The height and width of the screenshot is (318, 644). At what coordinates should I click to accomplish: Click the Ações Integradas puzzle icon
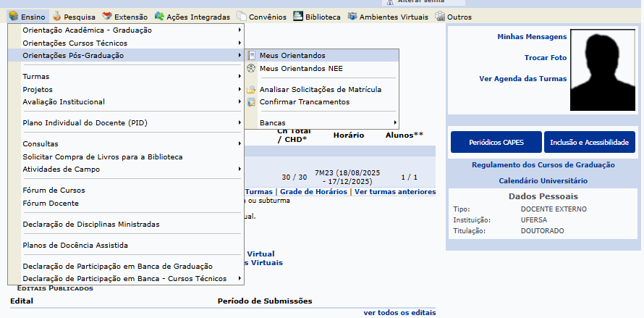tap(160, 16)
